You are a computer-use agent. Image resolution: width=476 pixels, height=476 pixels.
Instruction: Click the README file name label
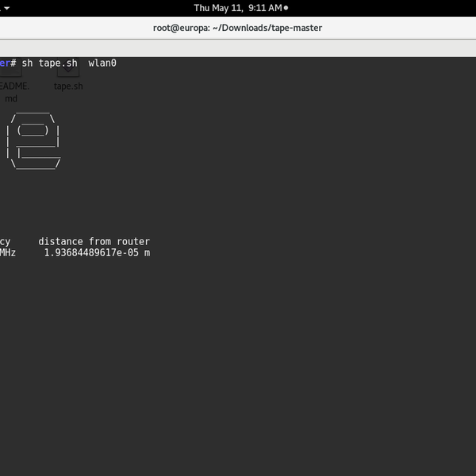(13, 86)
